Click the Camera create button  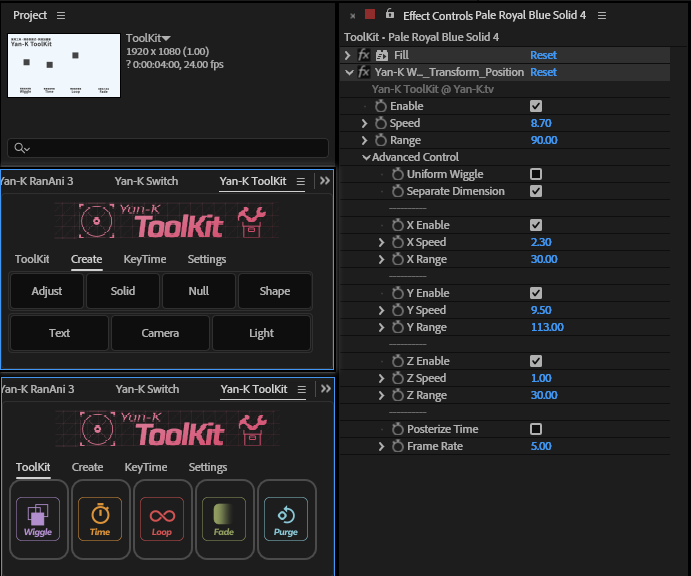[160, 333]
